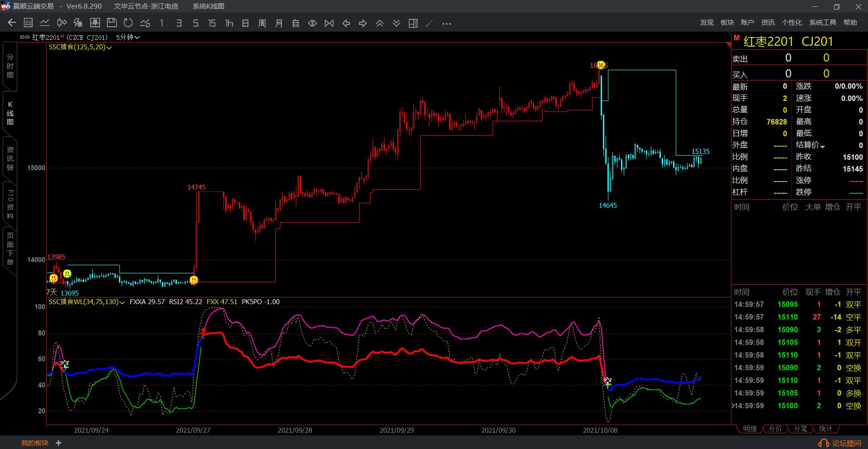This screenshot has width=868, height=449.
Task: Open the custom 自 period option
Action: pos(296,23)
